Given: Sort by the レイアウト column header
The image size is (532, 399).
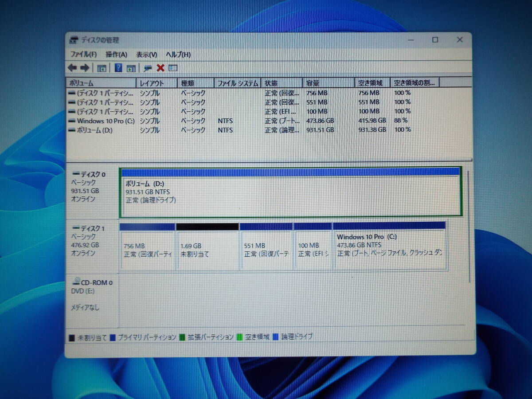Looking at the screenshot, I should [x=156, y=83].
